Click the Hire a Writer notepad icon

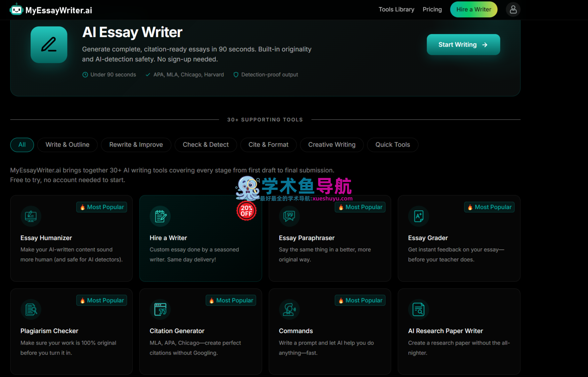160,216
